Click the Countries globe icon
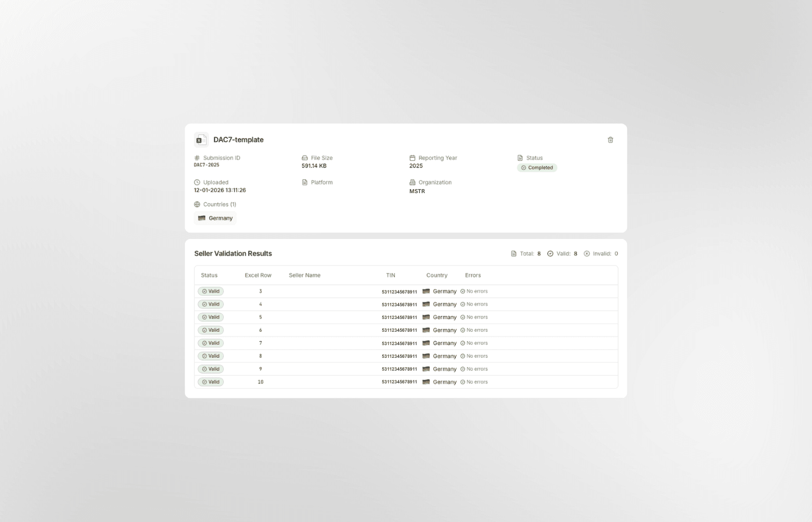 point(196,204)
